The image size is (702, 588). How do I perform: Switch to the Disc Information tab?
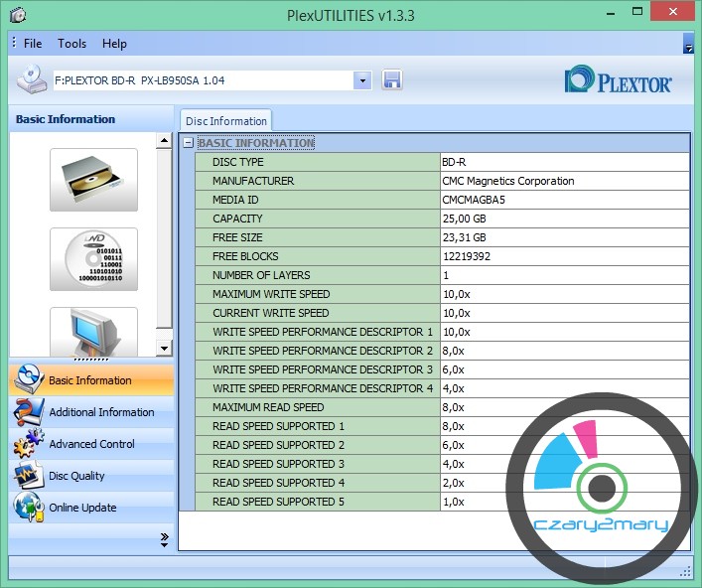coord(226,121)
